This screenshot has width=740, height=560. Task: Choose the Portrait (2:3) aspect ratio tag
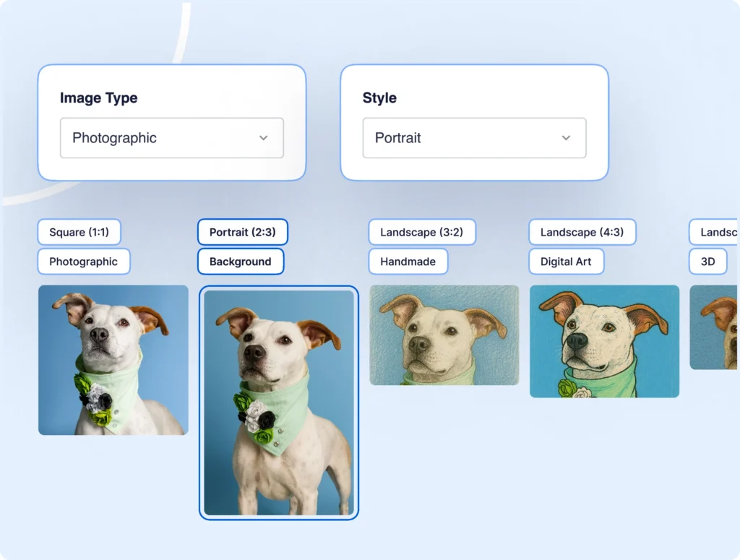[x=242, y=233]
